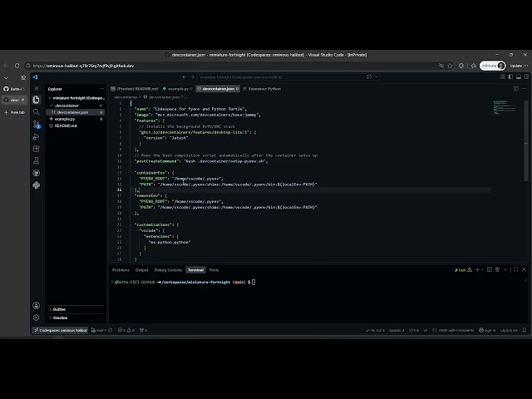Open errors and warnings status indicator
This screenshot has height=399, width=532.
click(126, 330)
